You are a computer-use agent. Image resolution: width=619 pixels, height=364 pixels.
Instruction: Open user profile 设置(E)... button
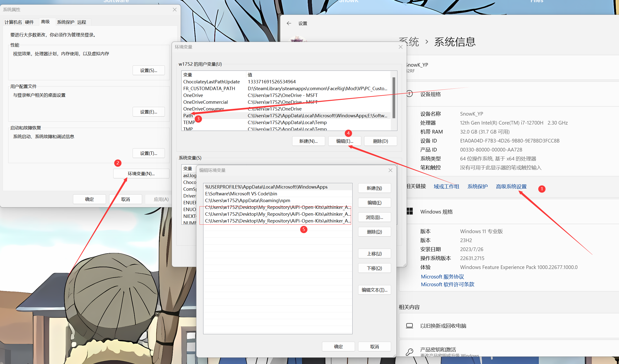pos(149,112)
